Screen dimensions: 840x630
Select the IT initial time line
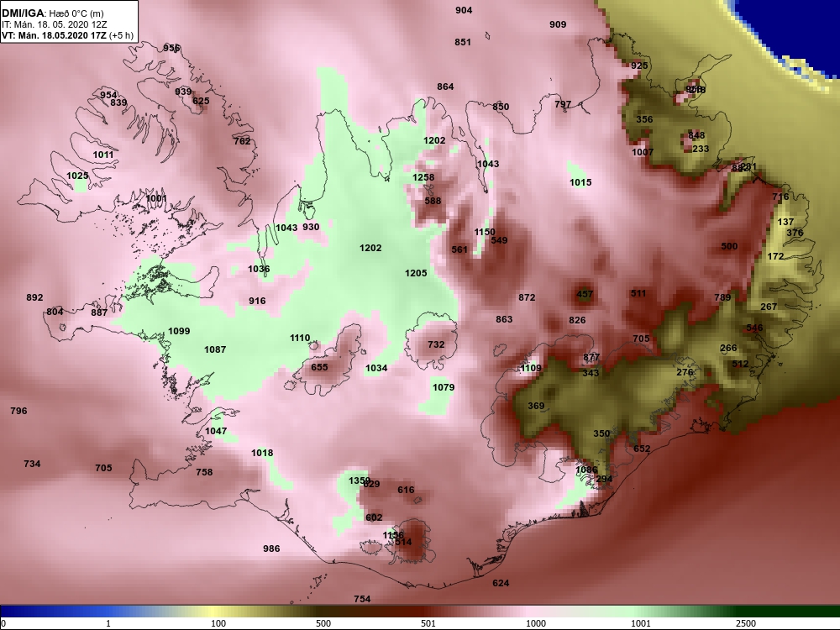[x=54, y=24]
